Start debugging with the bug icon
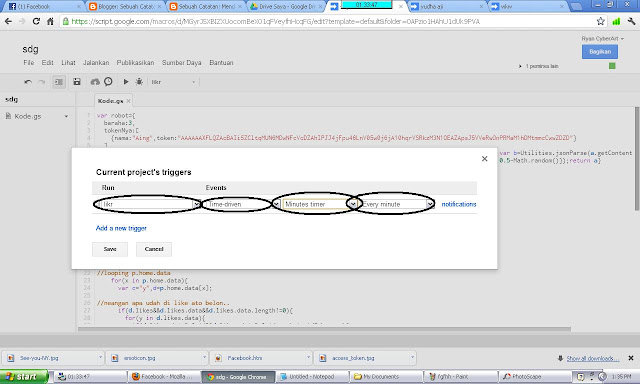This screenshot has height=384, width=640. pos(139,82)
